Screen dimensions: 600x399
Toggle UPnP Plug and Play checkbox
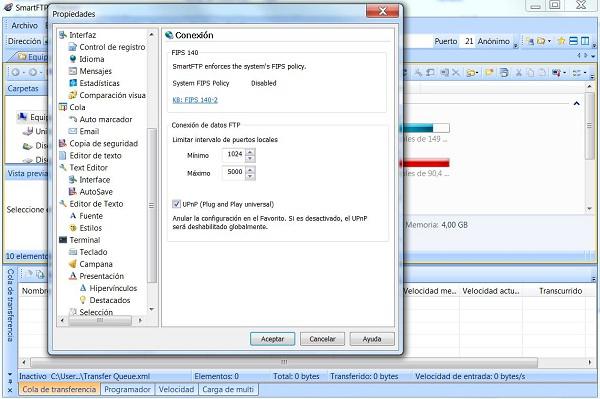coord(176,204)
